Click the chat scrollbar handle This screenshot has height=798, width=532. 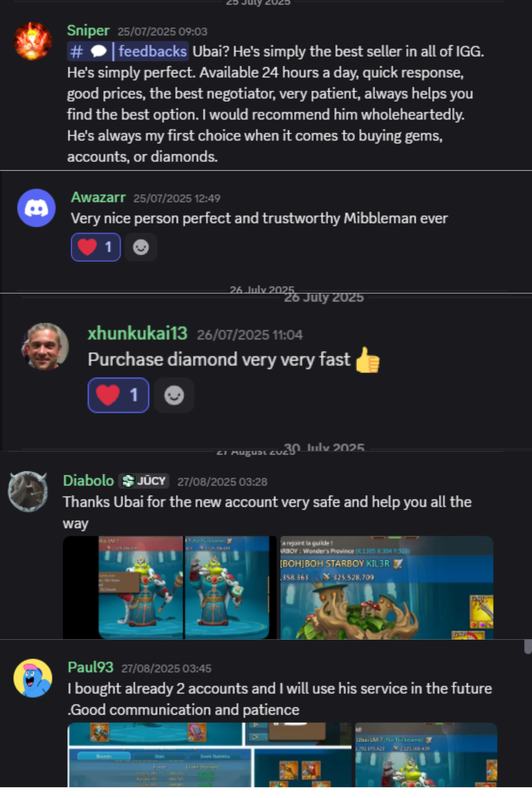click(528, 646)
